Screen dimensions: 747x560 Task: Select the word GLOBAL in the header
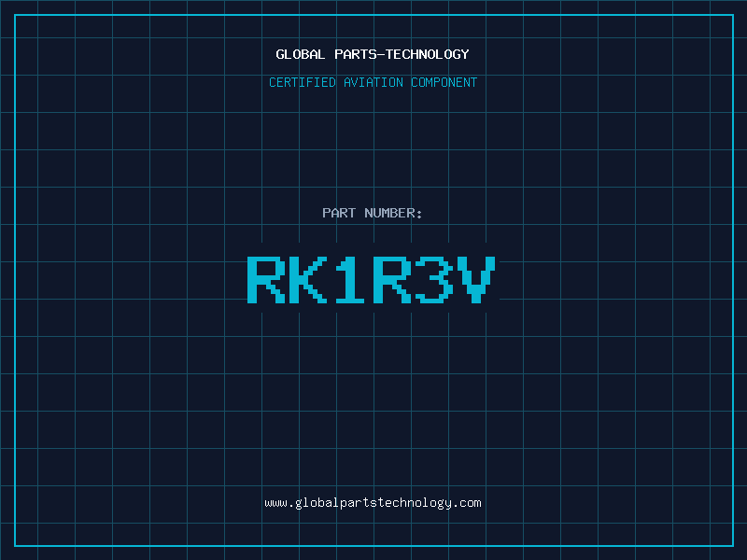point(301,55)
